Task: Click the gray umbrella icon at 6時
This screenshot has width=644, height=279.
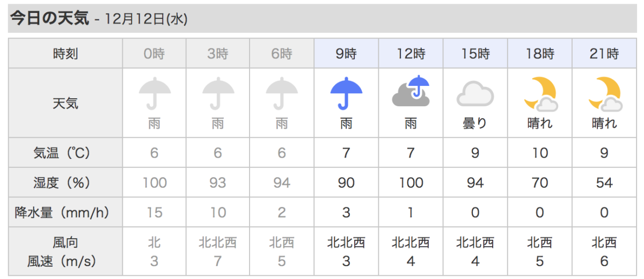Action: tap(282, 93)
